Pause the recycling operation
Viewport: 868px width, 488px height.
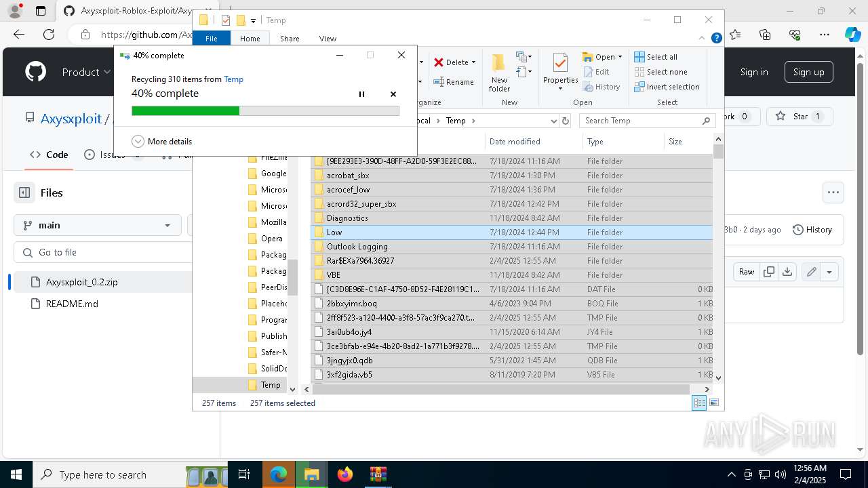[361, 94]
